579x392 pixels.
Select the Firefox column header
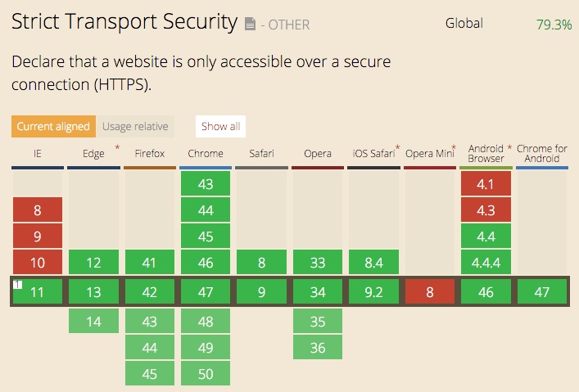tap(150, 154)
